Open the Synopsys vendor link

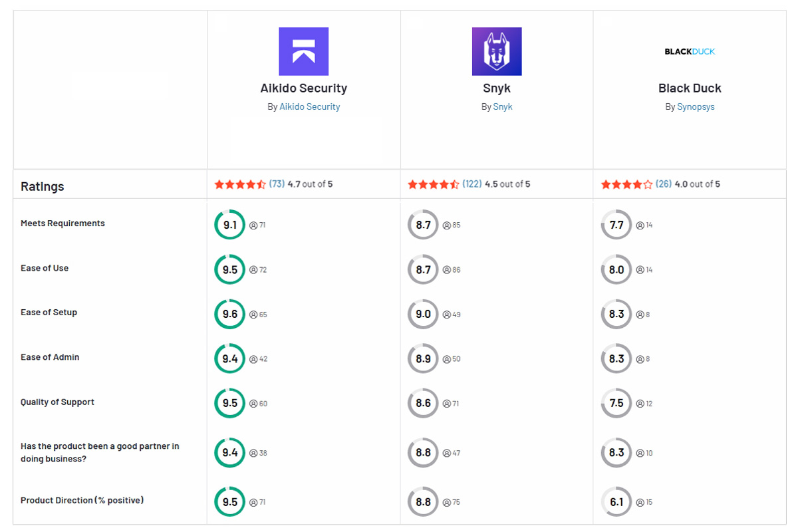696,106
